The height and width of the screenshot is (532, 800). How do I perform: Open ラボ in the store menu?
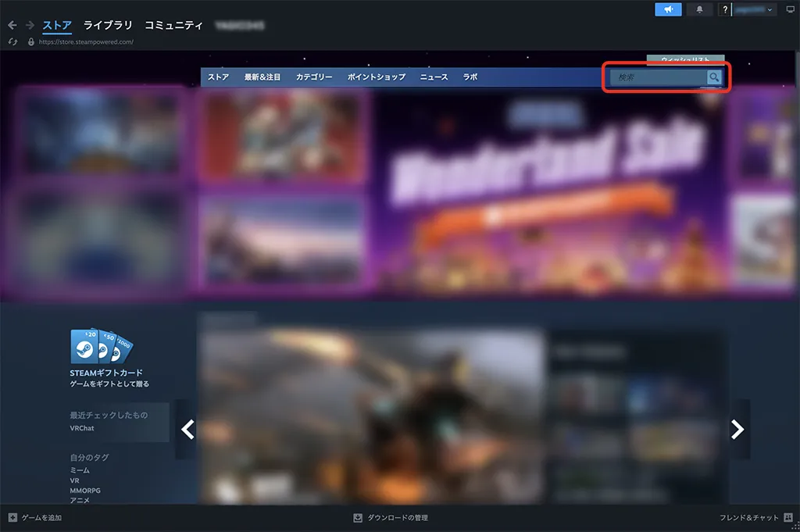tap(470, 77)
